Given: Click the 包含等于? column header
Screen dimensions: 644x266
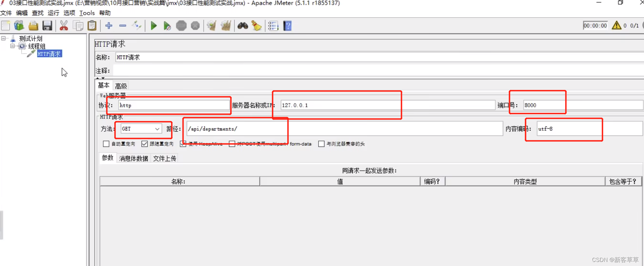Looking at the screenshot, I should point(623,181).
